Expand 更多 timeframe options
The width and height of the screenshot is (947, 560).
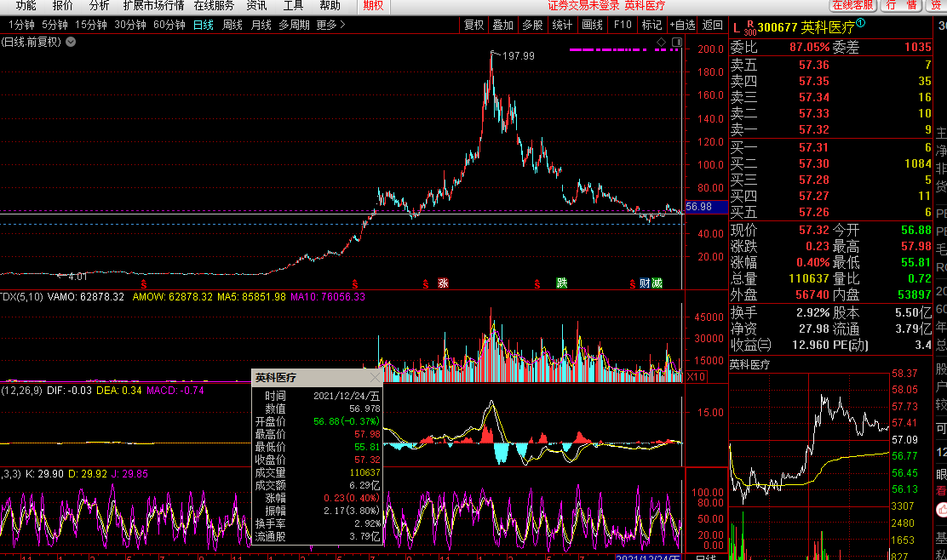330,25
